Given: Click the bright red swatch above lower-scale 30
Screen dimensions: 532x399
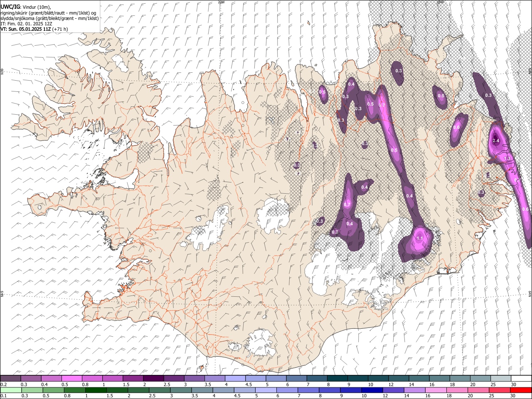Looking at the screenshot, I should click(x=521, y=390).
